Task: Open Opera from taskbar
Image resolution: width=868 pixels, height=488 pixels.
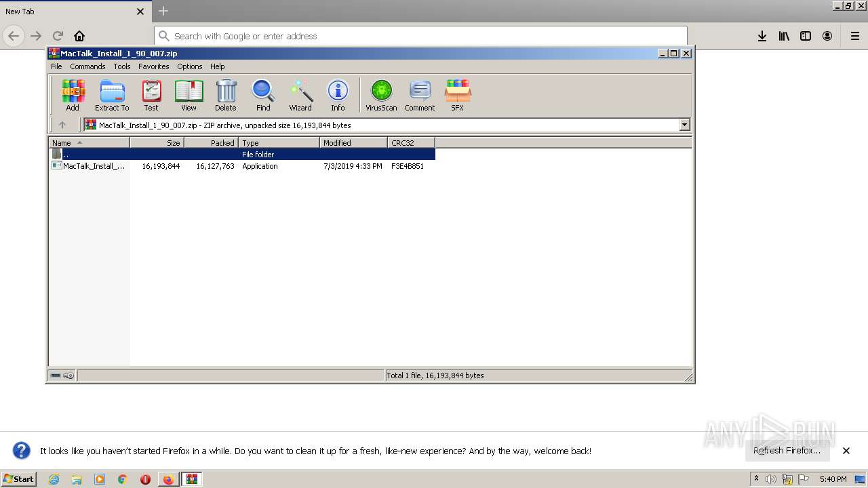Action: click(145, 479)
